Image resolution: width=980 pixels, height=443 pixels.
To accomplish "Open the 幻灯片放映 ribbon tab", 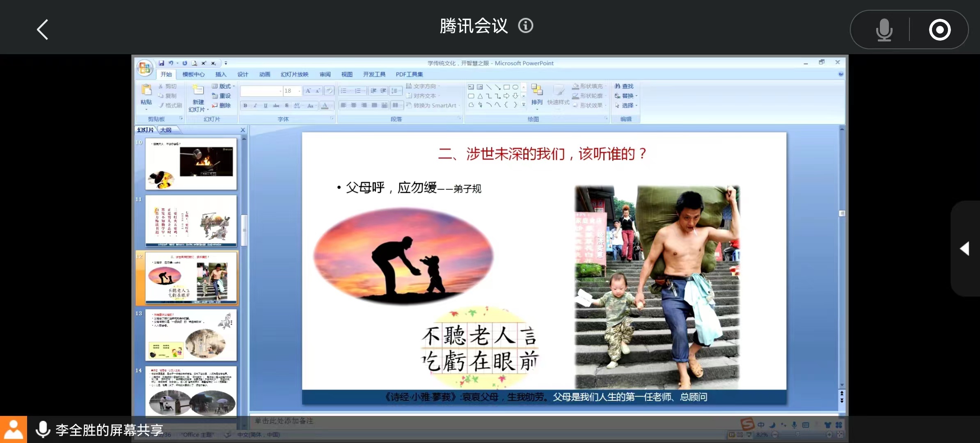I will [x=294, y=74].
